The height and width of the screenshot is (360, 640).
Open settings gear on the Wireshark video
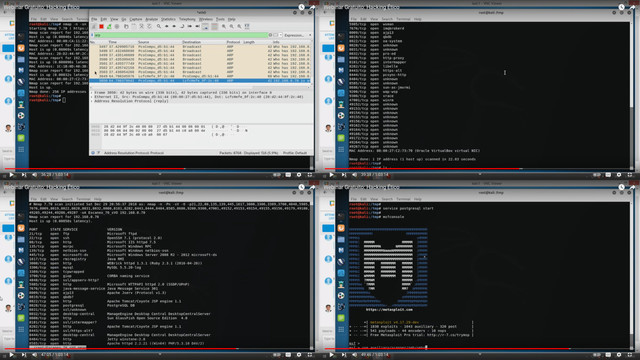(x=299, y=175)
